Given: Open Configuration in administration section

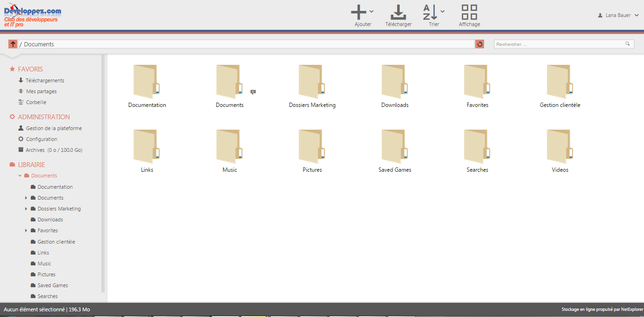Looking at the screenshot, I should 42,139.
